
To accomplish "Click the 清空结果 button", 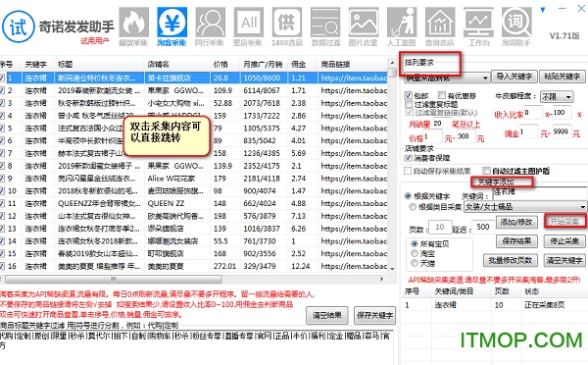I will [x=327, y=315].
